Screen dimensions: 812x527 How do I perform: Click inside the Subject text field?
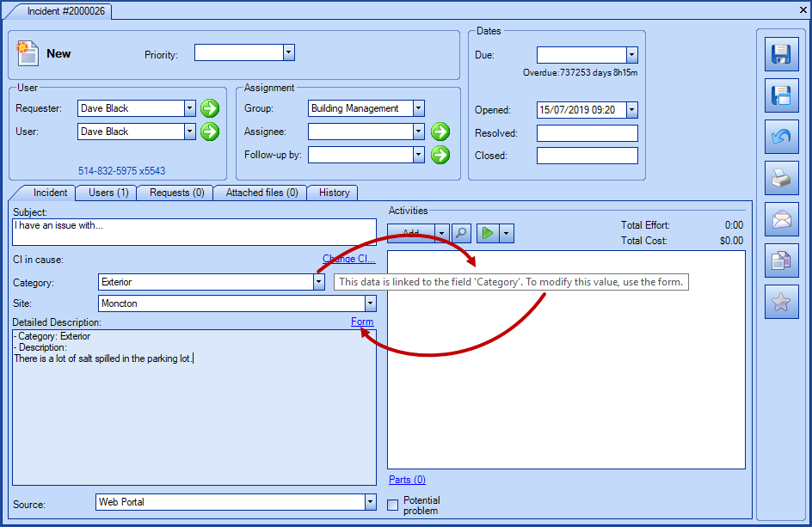point(194,230)
